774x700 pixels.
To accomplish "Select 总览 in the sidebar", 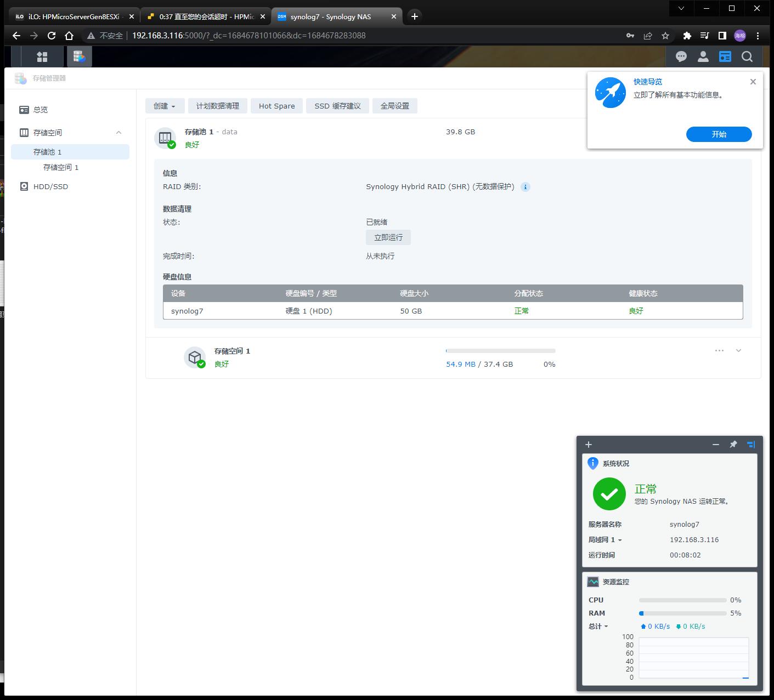I will 41,110.
